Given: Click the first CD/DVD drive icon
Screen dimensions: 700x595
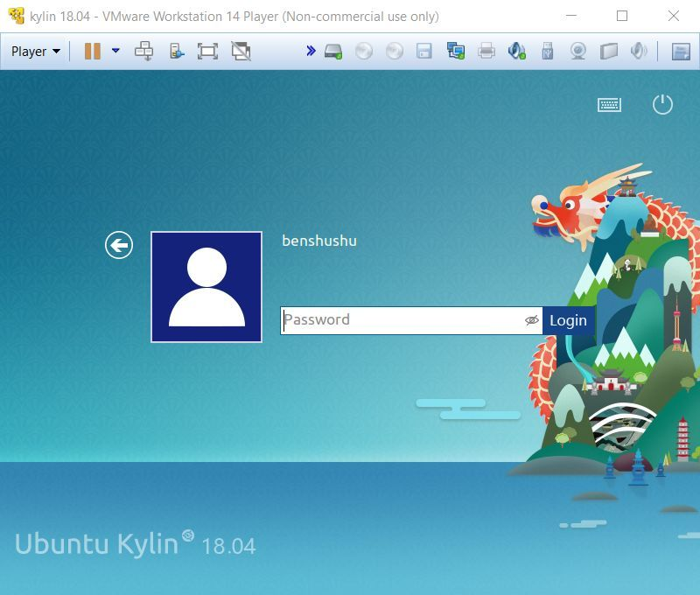Looking at the screenshot, I should (364, 51).
